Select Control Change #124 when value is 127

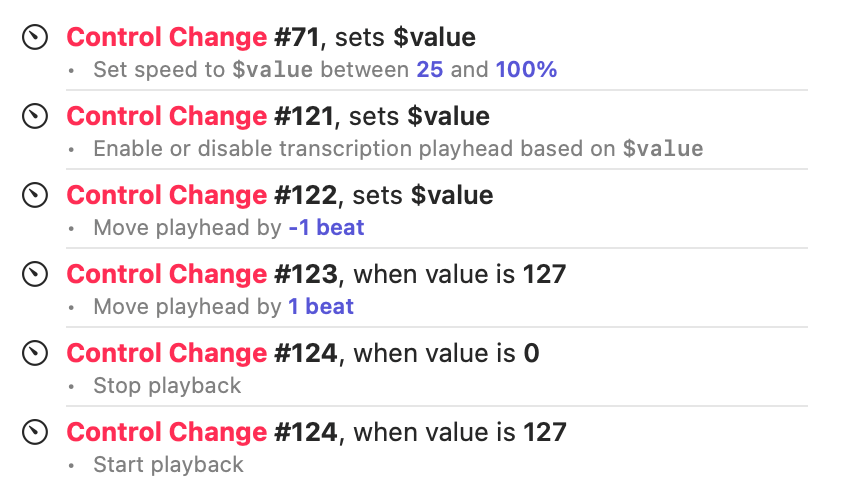(x=316, y=432)
